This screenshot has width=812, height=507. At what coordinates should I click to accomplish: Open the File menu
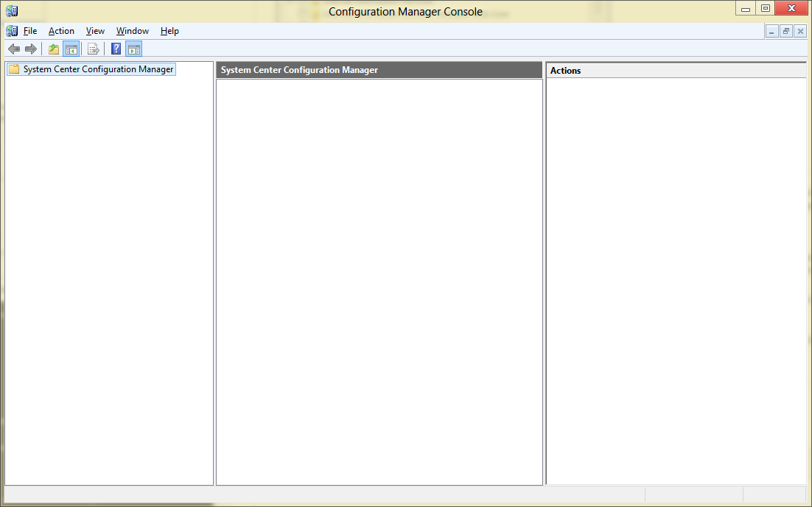[30, 31]
